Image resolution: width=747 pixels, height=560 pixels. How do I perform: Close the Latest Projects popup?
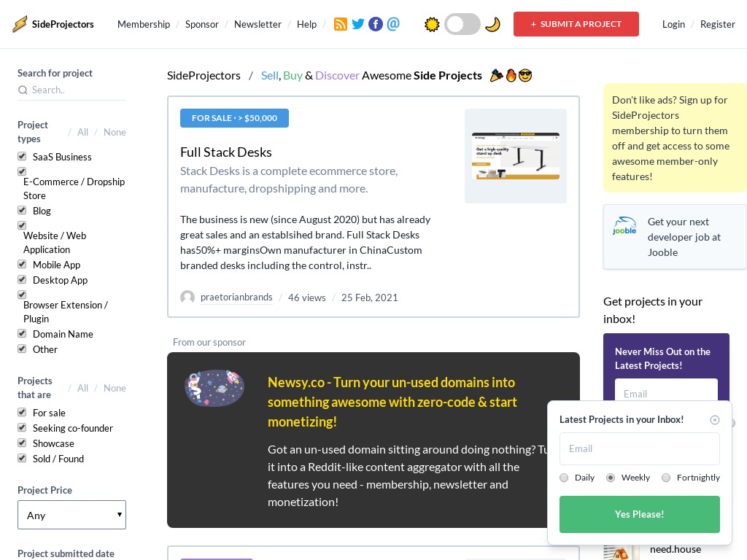(x=715, y=420)
